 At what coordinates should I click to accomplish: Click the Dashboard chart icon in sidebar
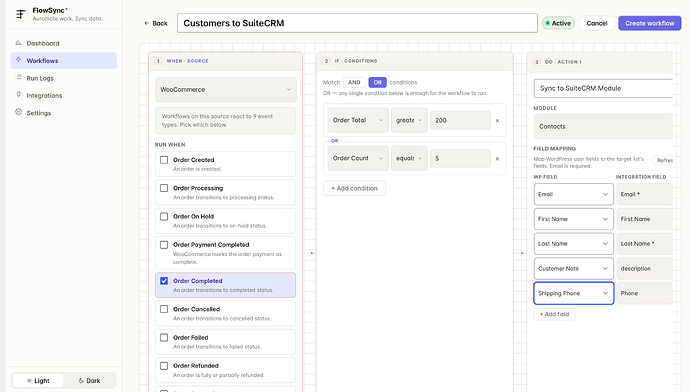click(18, 43)
